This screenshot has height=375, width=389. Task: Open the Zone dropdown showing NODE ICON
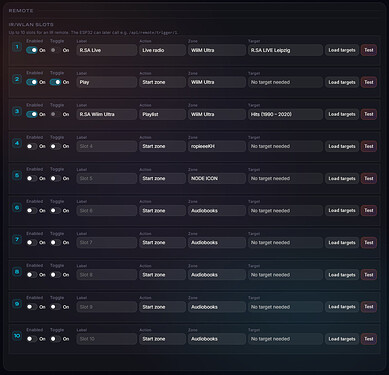click(x=217, y=178)
